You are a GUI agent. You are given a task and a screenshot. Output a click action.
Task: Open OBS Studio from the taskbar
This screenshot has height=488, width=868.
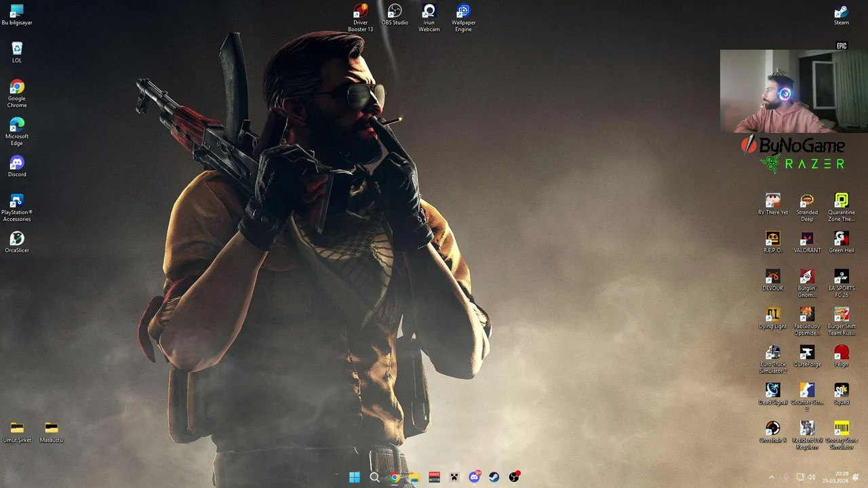click(514, 477)
